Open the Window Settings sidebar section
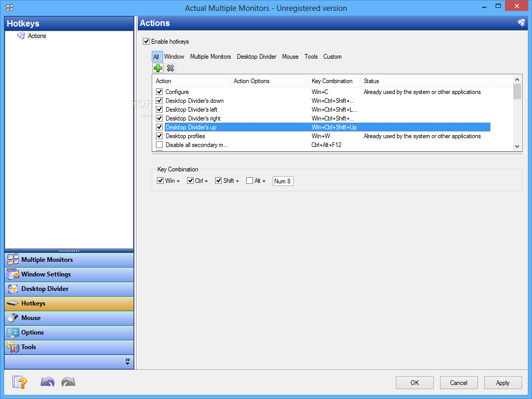Viewport: 532px width, 399px height. [x=69, y=274]
